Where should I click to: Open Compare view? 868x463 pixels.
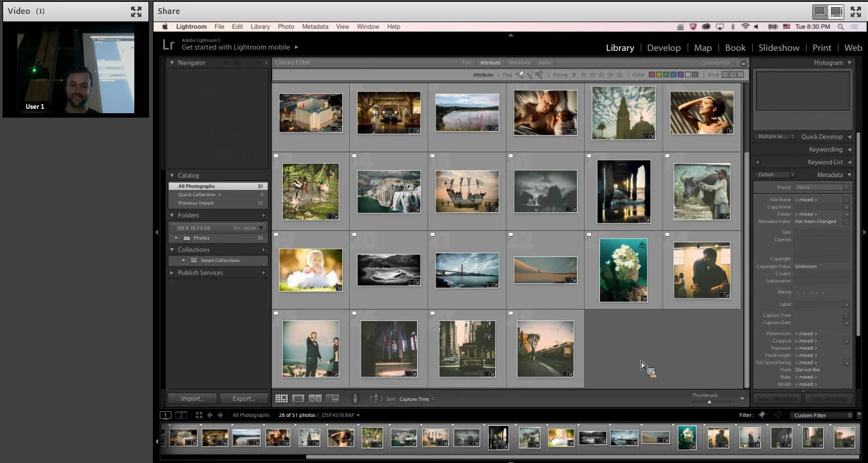point(315,398)
